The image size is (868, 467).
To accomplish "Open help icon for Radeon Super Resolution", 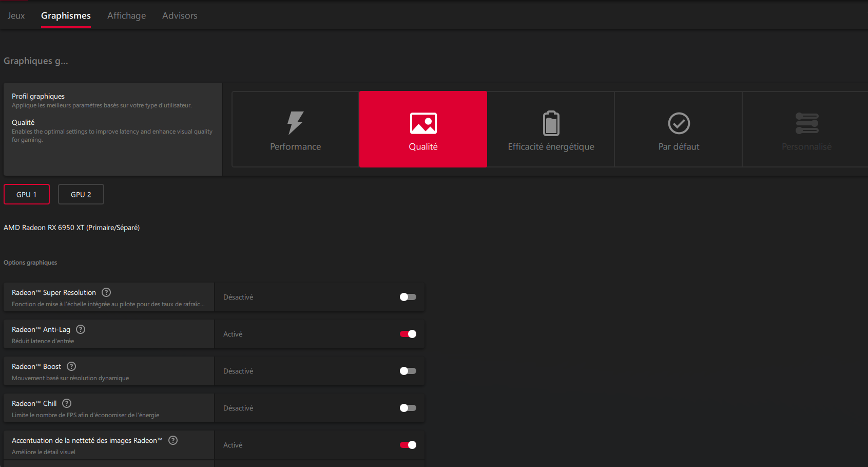I will pos(106,292).
